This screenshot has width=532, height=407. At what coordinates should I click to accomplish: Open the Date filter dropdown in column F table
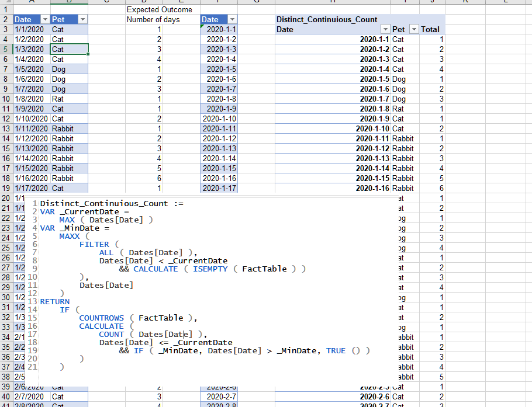click(x=232, y=19)
